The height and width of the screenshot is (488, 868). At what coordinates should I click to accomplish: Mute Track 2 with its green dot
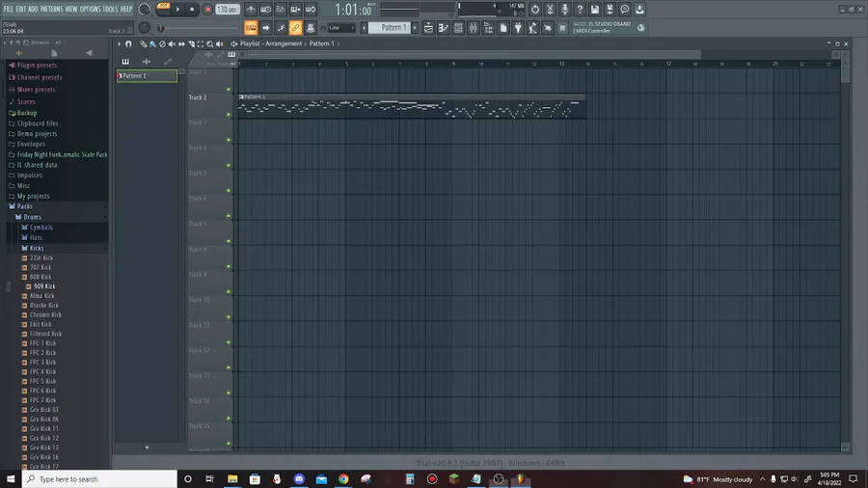229,115
